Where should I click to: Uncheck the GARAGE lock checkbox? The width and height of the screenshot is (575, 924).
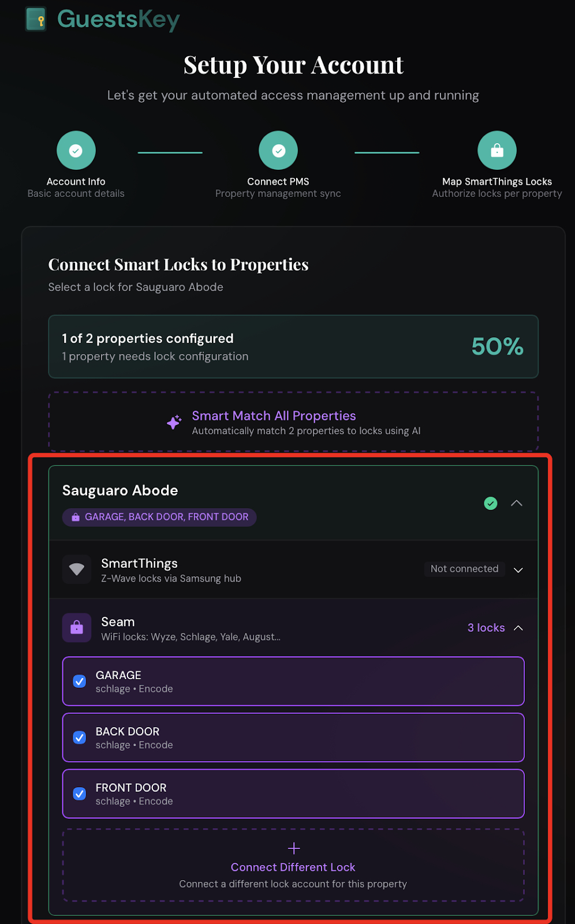(x=80, y=681)
